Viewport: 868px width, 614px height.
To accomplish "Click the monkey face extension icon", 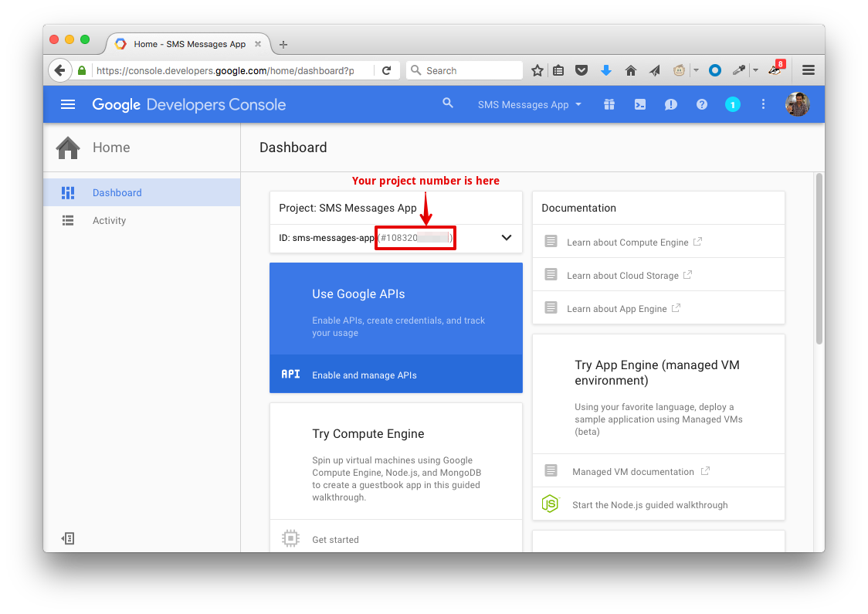I will (680, 70).
